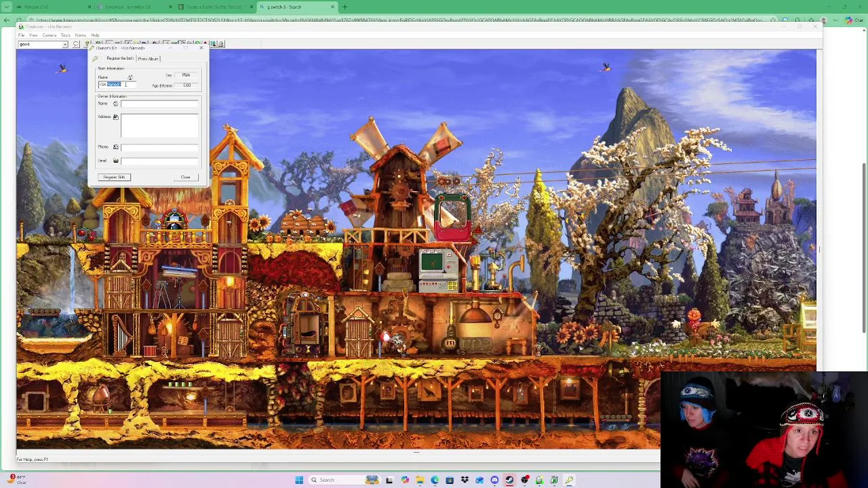This screenshot has width=868, height=488.
Task: Switch to the Rubberk LIVE browser tab
Action: [53, 7]
